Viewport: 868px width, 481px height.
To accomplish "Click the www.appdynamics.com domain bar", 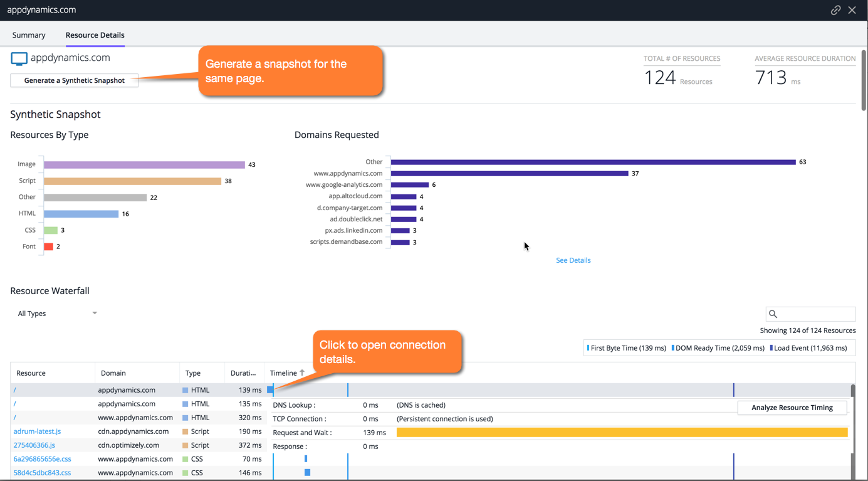I will [510, 173].
